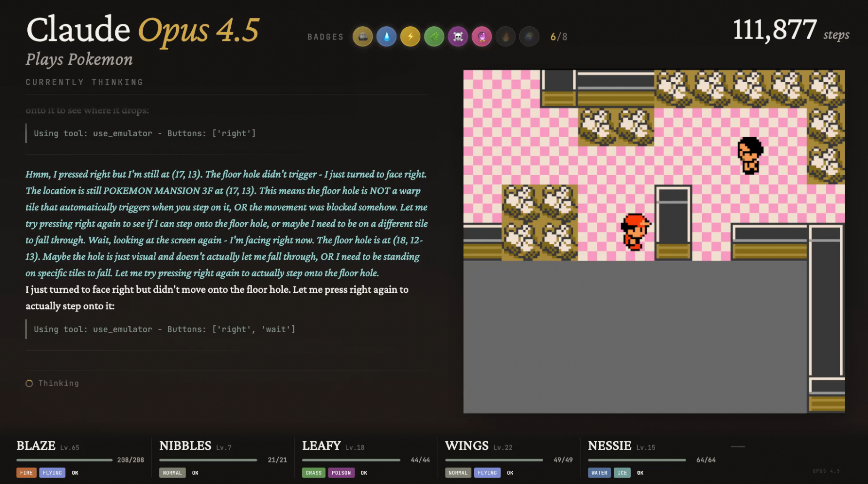Image resolution: width=868 pixels, height=484 pixels.
Task: Click NESSIE's HP value '64/64'
Action: (x=706, y=460)
